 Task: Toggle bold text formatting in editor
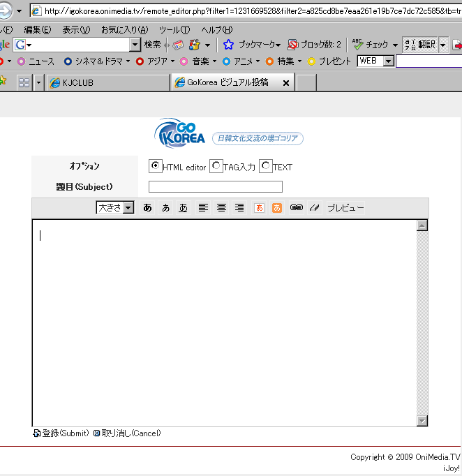coord(147,208)
